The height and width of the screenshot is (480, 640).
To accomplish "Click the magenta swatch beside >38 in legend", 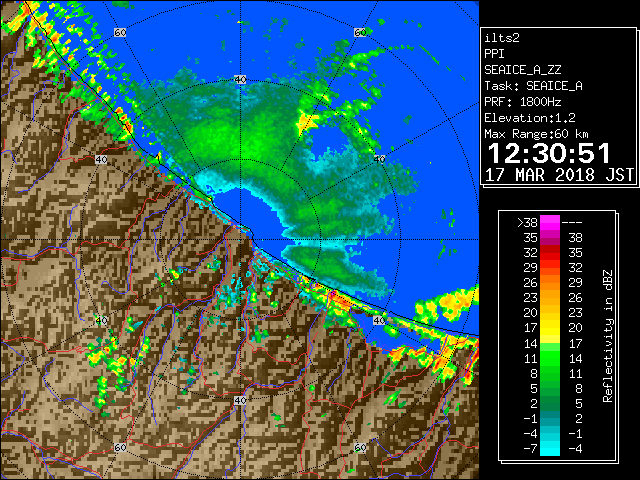I will coord(550,223).
